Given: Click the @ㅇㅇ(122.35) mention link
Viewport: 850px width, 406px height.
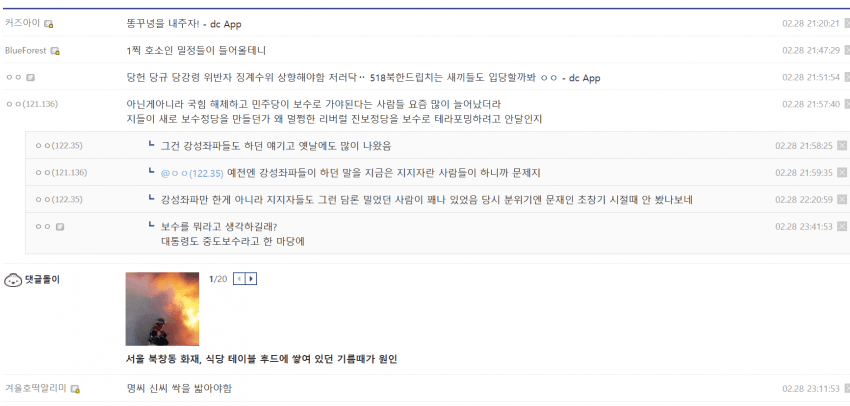Looking at the screenshot, I should [192, 172].
